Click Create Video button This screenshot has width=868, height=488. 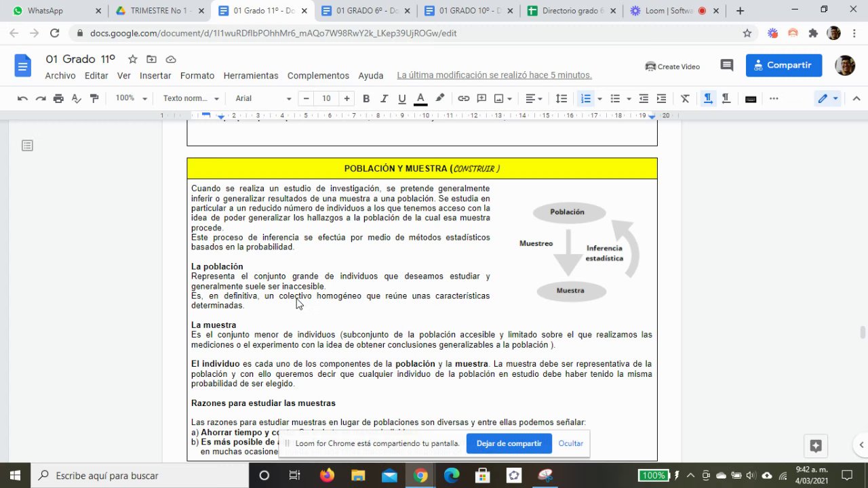tap(673, 66)
